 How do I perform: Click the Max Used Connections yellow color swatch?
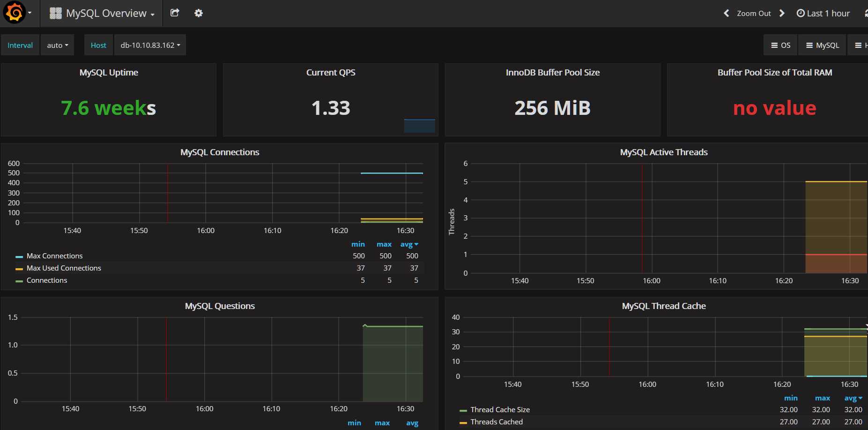19,269
